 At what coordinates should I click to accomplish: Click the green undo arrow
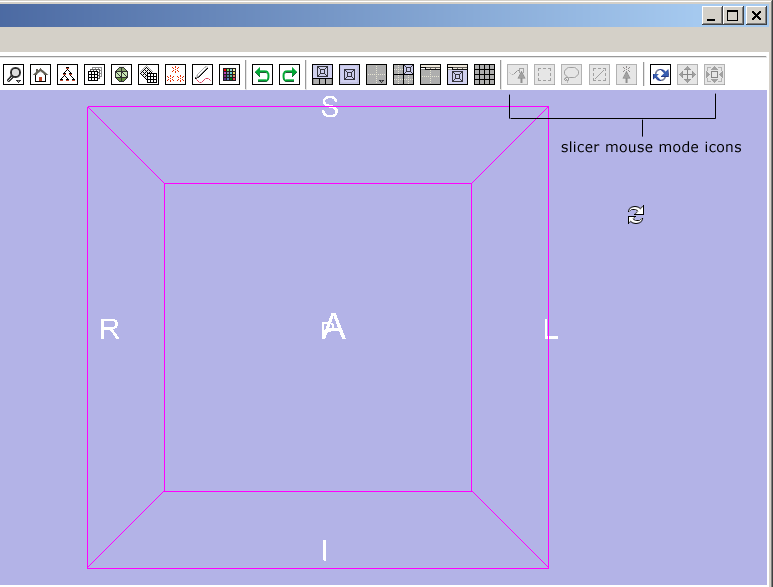[262, 74]
